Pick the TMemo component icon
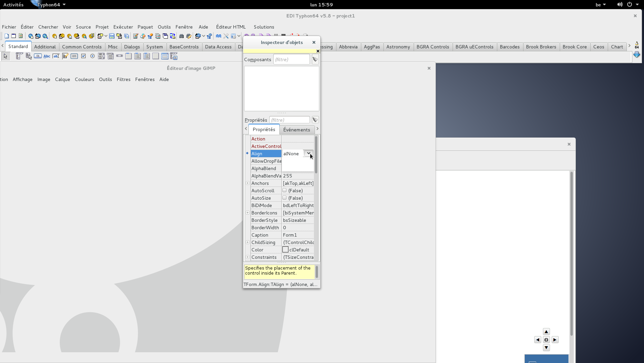This screenshot has height=363, width=644. click(x=65, y=56)
